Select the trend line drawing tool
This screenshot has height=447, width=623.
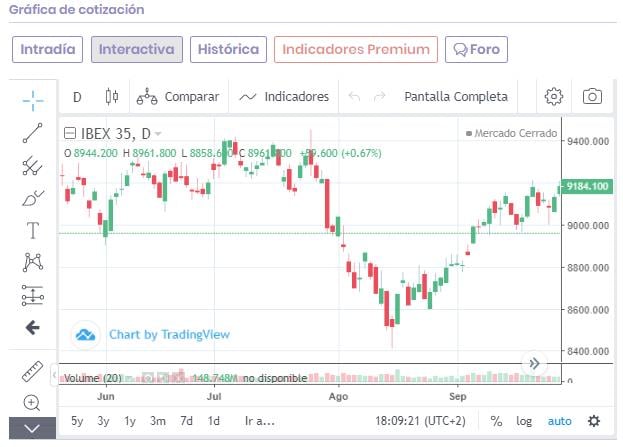tap(32, 133)
